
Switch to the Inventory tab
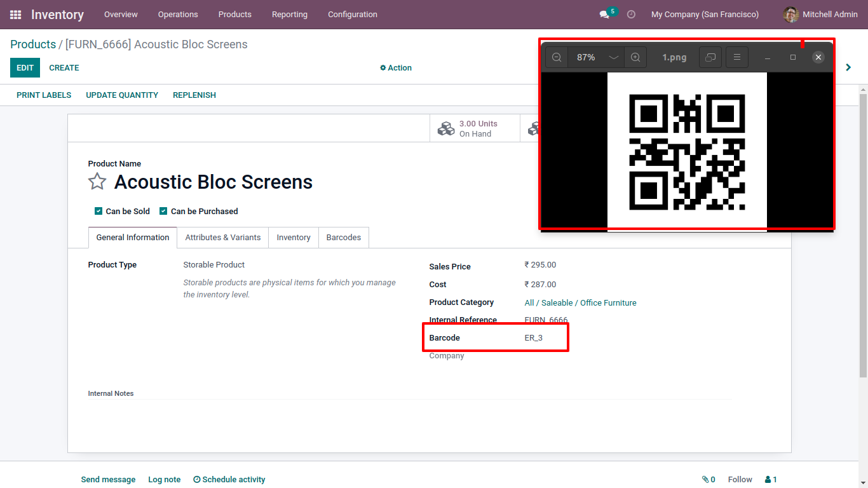294,238
